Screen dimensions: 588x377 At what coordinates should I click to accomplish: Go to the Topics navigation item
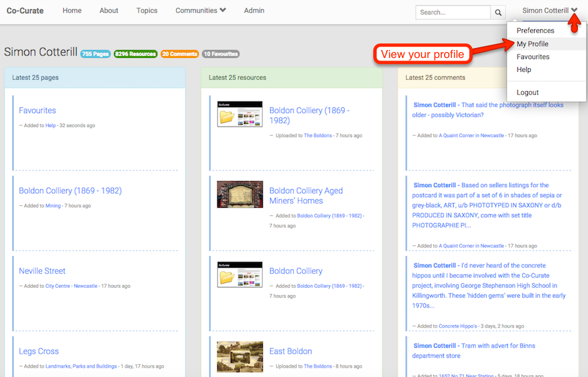click(147, 11)
